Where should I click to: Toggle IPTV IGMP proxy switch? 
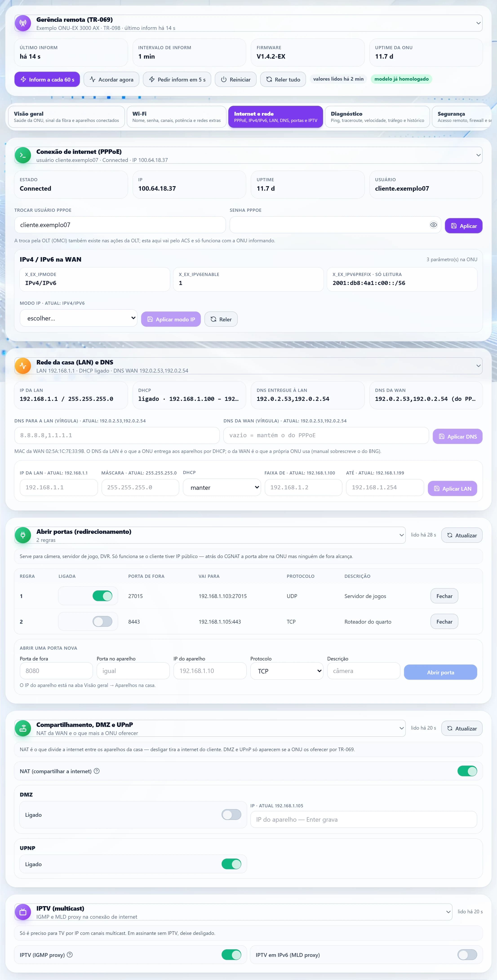point(231,954)
